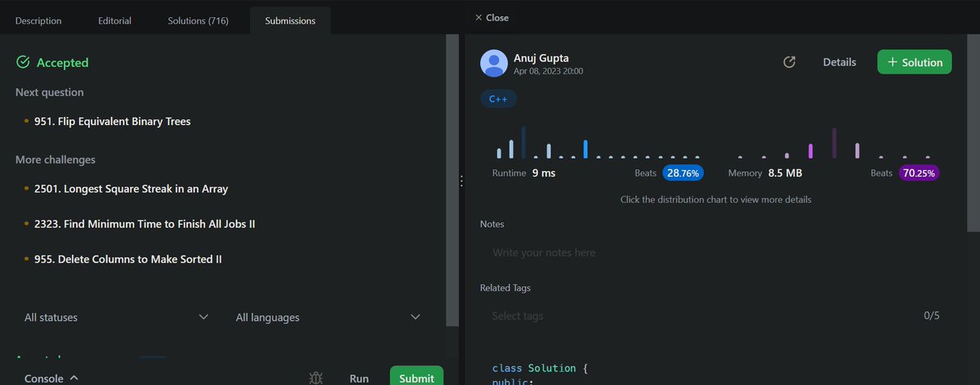Submit the solution with green Submit button
The width and height of the screenshot is (980, 385).
coord(417,377)
